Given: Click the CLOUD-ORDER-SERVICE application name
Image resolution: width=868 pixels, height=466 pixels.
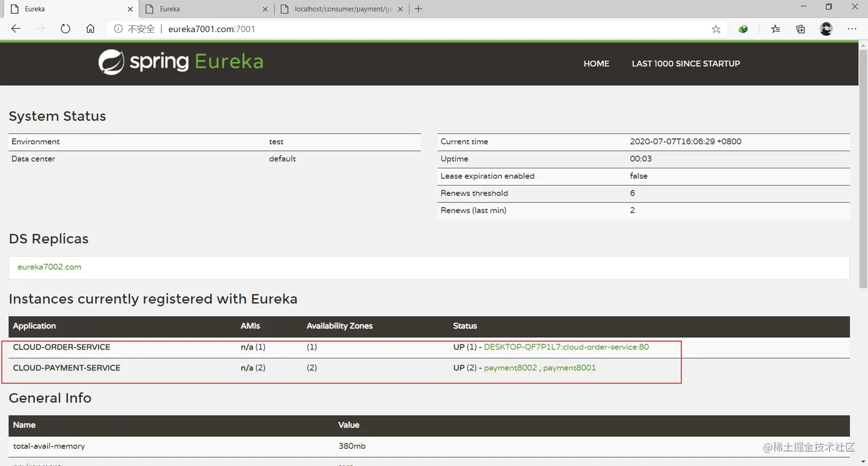Looking at the screenshot, I should (61, 347).
